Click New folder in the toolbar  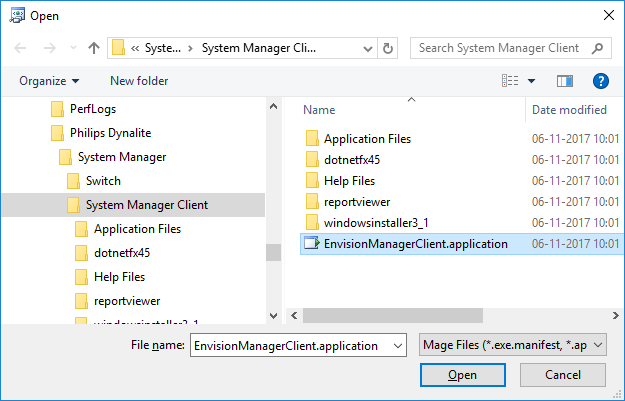tap(139, 81)
